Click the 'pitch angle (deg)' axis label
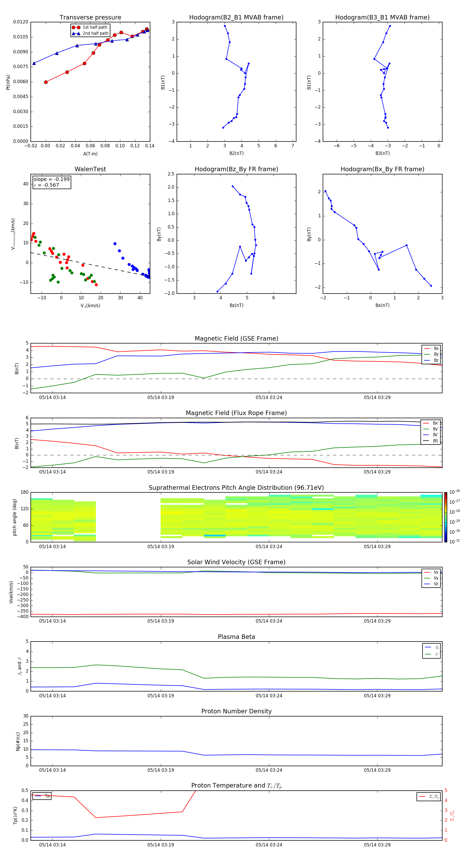The width and height of the screenshot is (473, 868). pos(14,517)
